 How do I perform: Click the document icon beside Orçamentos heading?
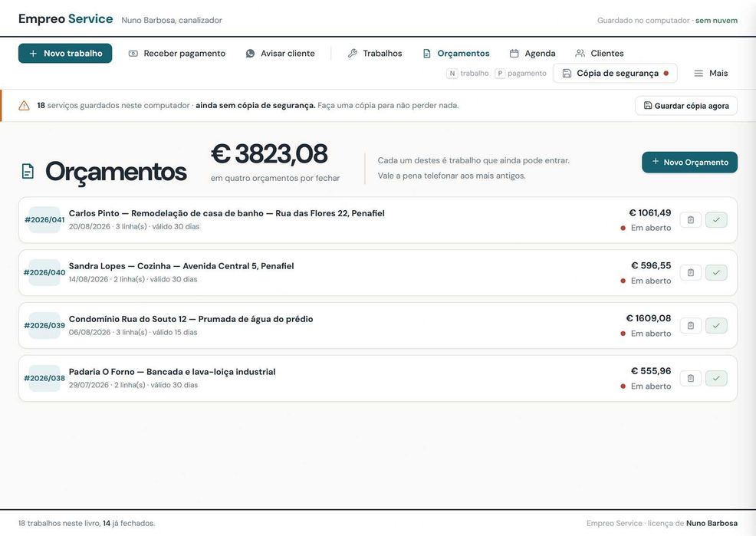pyautogui.click(x=28, y=171)
